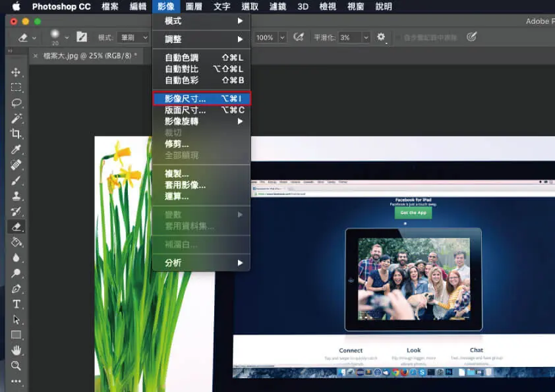The width and height of the screenshot is (555, 392).
Task: Click the eraser tool preset icon in options bar
Action: pyautogui.click(x=23, y=37)
